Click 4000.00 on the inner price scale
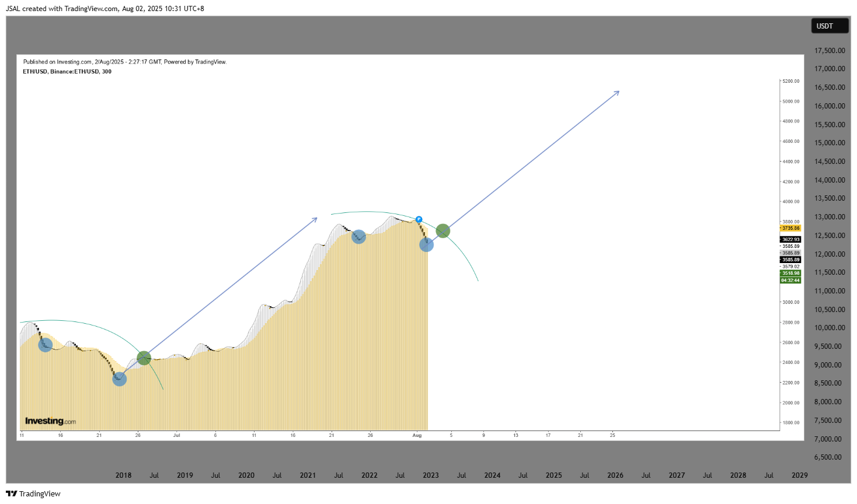Screen dimensions: 857x504 click(791, 202)
